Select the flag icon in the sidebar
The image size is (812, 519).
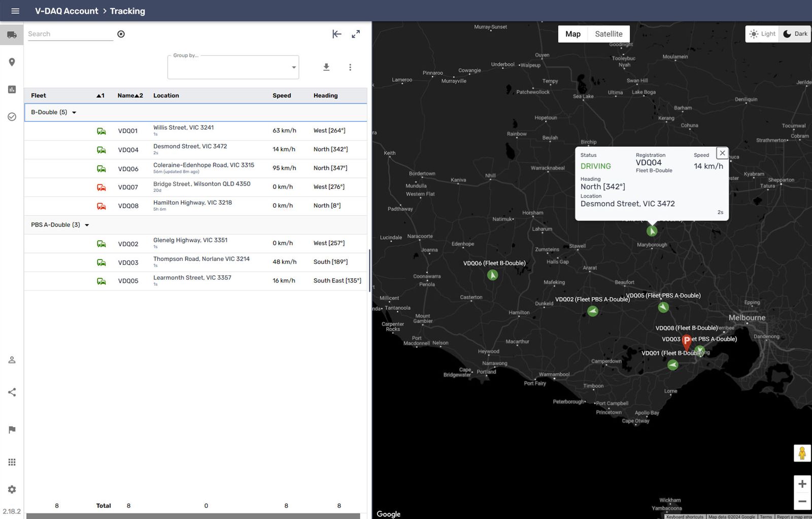pos(12,430)
